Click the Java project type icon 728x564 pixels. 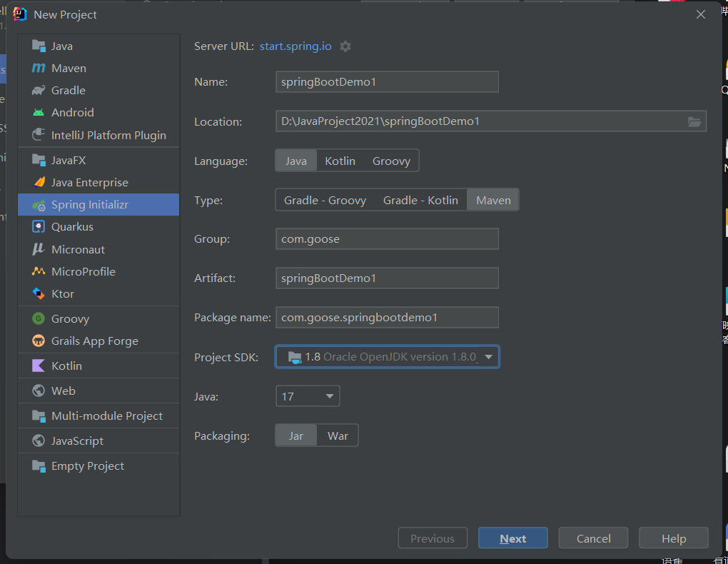point(39,46)
